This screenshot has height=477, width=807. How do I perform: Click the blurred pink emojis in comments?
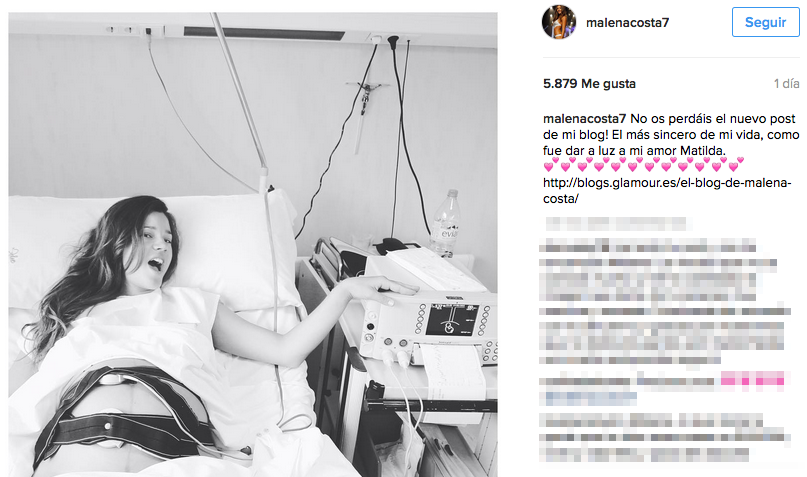click(752, 381)
